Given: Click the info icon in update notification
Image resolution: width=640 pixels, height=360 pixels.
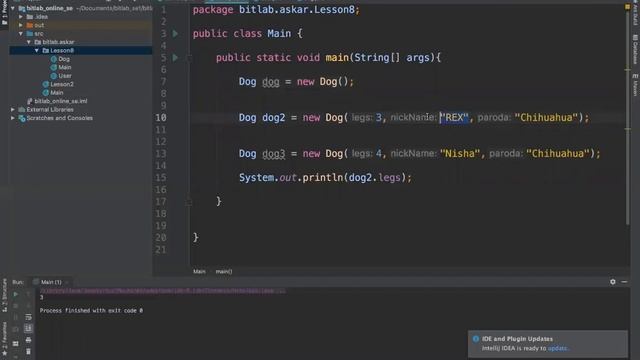Looking at the screenshot, I should 476,339.
